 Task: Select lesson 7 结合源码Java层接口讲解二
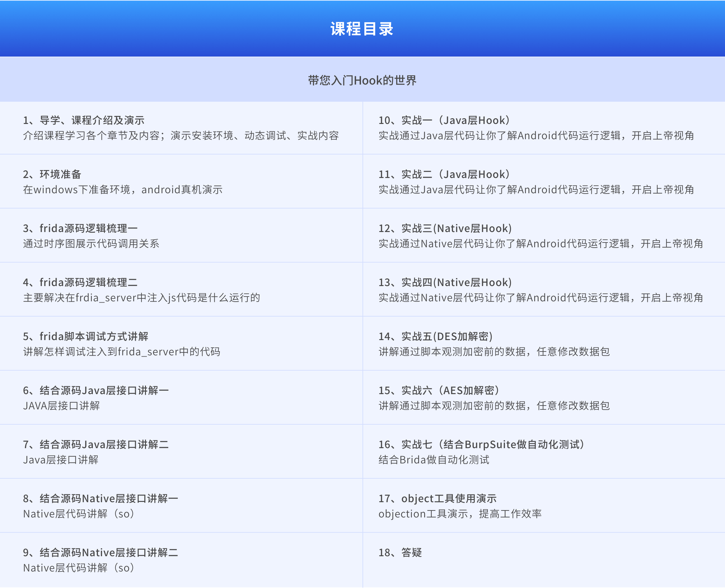coord(95,444)
